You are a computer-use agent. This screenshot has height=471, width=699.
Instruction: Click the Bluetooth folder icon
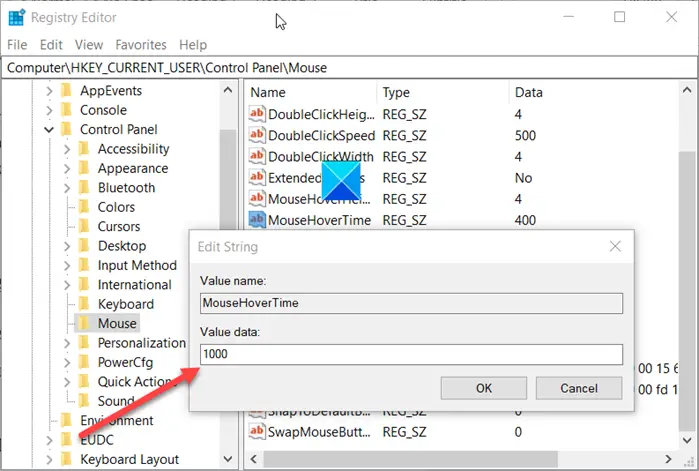coord(84,187)
